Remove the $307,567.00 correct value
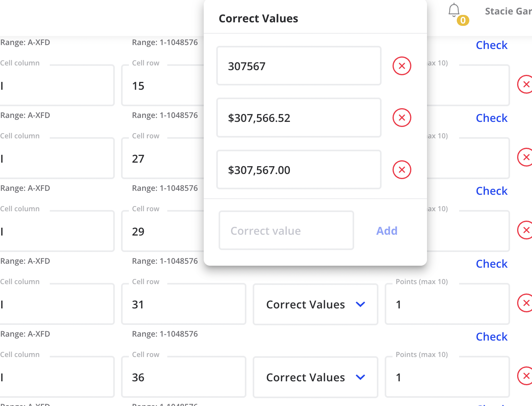 click(402, 170)
